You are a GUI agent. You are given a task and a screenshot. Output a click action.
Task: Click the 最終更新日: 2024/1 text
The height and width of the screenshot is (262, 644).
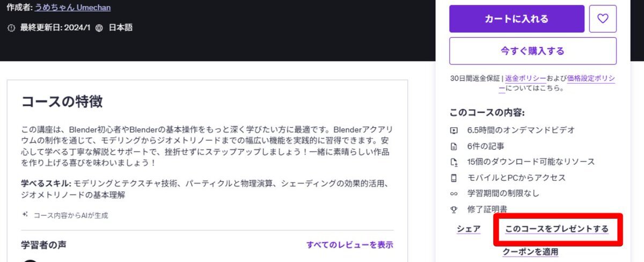[55, 28]
